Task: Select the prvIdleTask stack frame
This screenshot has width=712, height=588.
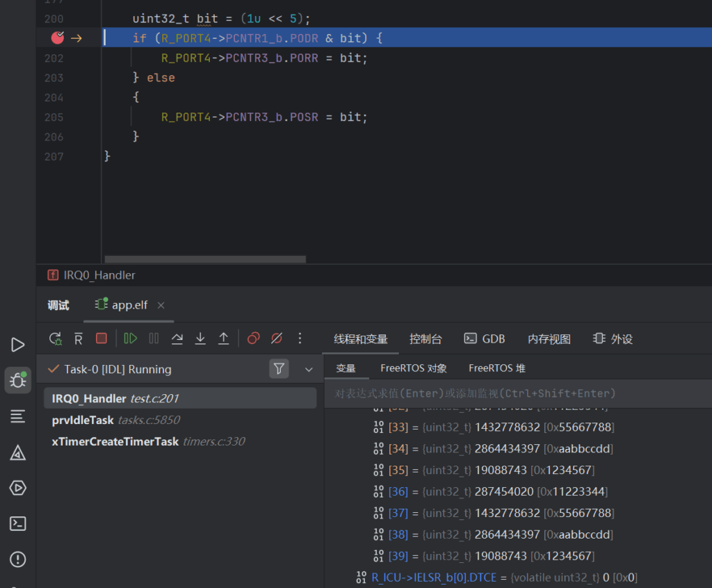Action: [180, 420]
